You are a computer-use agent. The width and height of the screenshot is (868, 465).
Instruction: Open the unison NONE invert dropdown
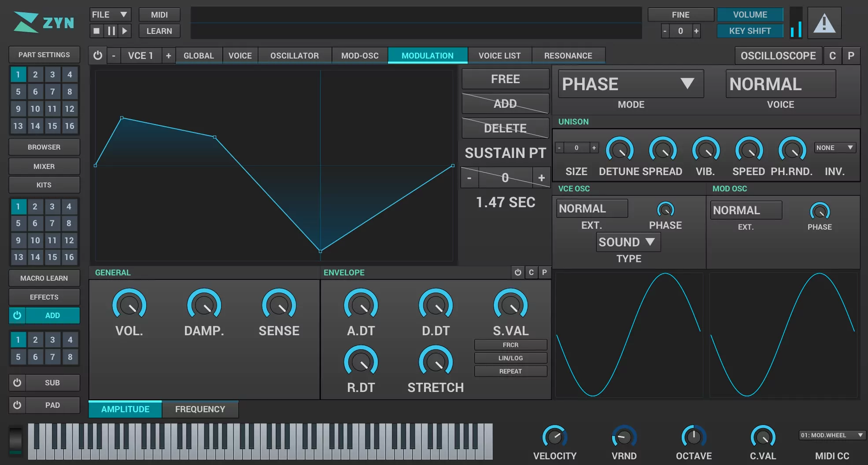click(835, 148)
